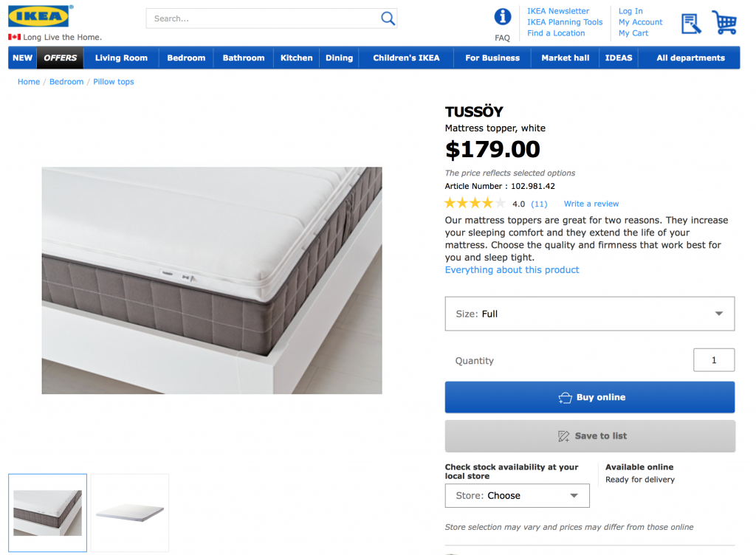756x555 pixels.
Task: Open the shopping list icon
Action: pos(691,23)
